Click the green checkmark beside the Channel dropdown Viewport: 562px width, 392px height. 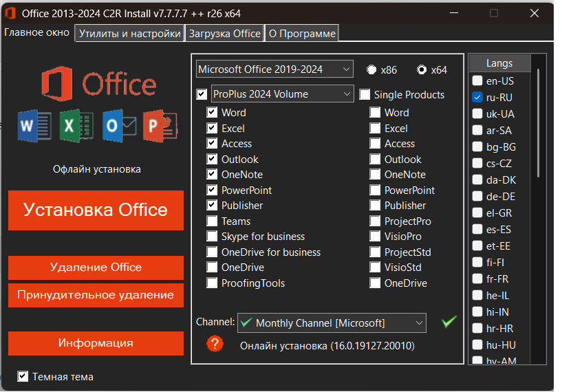coord(449,322)
